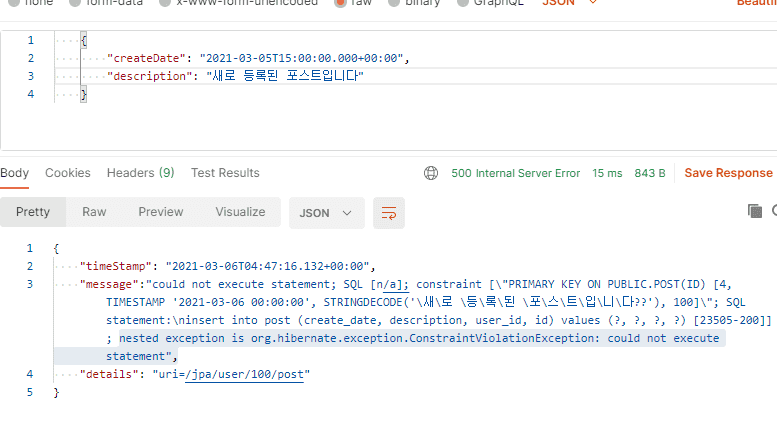The height and width of the screenshot is (434, 777).
Task: Click the opening brace on response line 1
Action: (56, 248)
